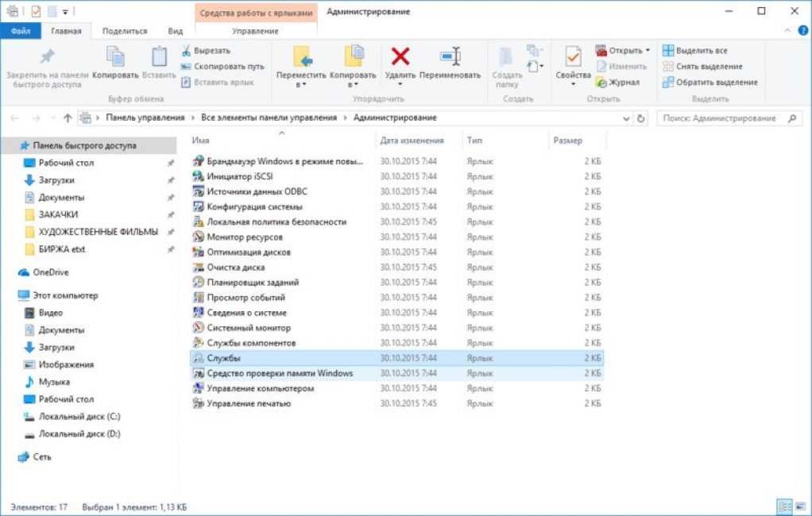Click refresh button beside address bar
The height and width of the screenshot is (516, 812).
tap(641, 118)
